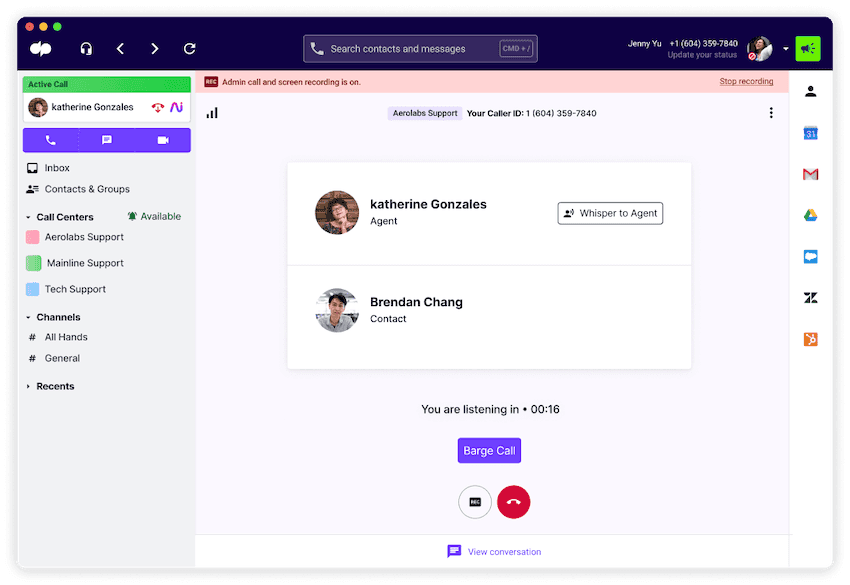Hang up with the red phone button
This screenshot has height=585, width=850.
coord(513,502)
